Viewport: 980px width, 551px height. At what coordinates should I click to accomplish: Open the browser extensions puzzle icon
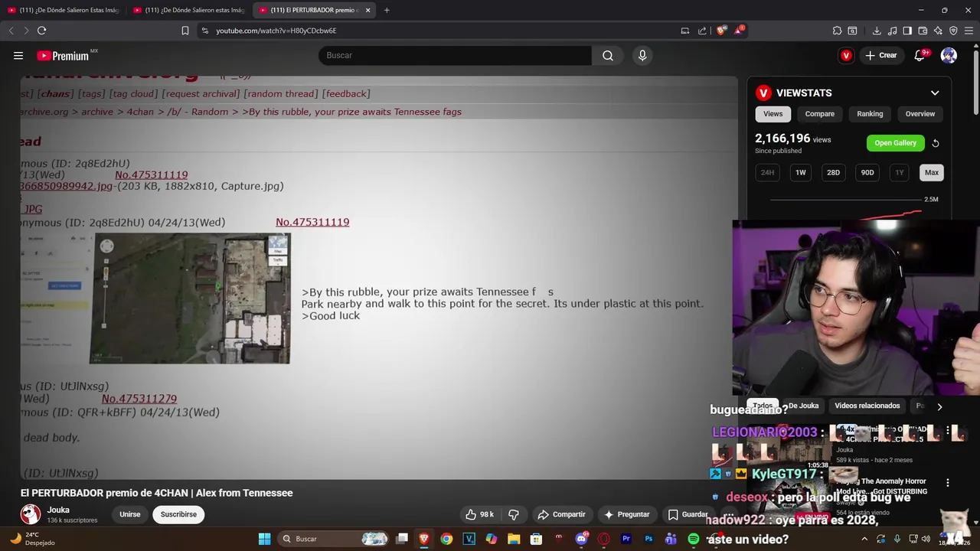tap(837, 31)
